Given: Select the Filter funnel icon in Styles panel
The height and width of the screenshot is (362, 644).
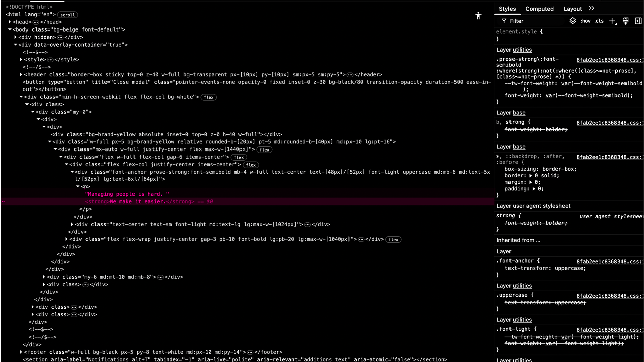Looking at the screenshot, I should click(x=505, y=21).
